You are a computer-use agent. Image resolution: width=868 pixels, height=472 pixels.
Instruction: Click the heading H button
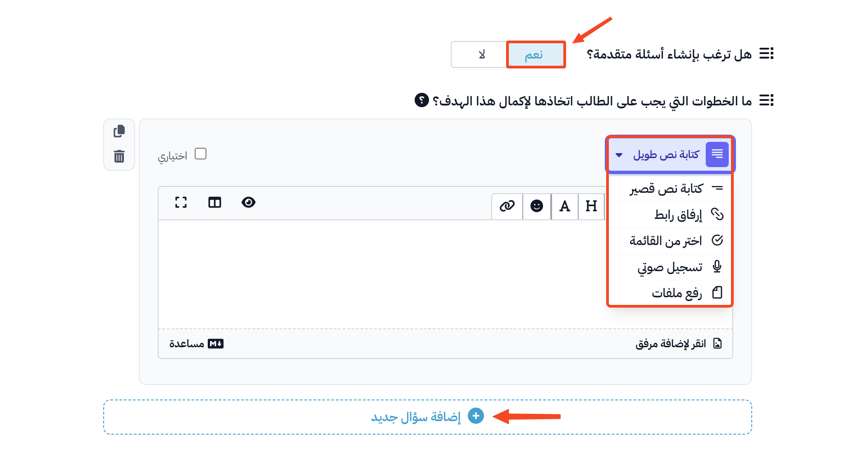click(x=591, y=206)
